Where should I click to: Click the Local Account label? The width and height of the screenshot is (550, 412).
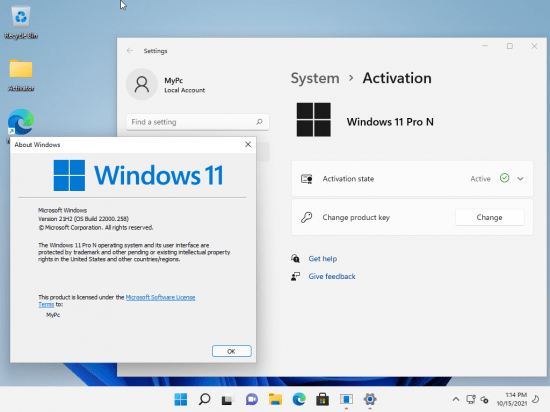tap(185, 90)
